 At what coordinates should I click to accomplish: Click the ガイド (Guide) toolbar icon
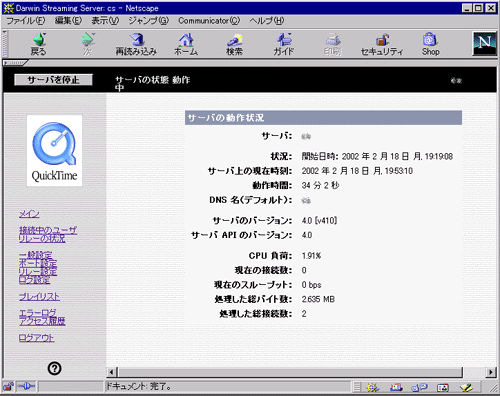click(284, 44)
